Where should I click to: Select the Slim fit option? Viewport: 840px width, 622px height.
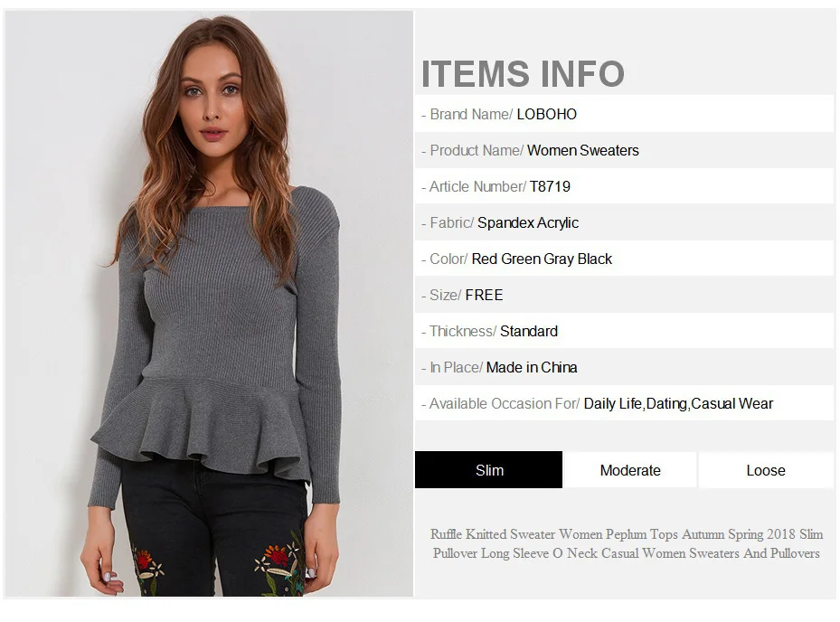pos(488,470)
